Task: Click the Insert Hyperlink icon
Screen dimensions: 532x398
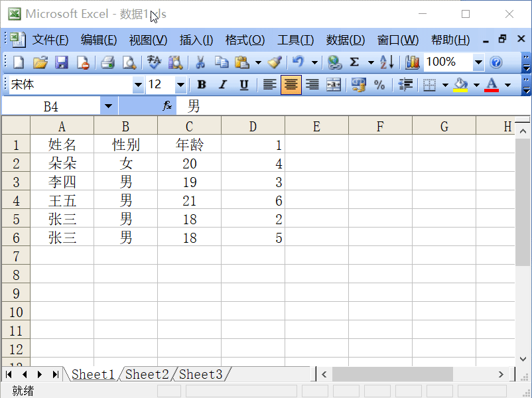Action: (334, 62)
